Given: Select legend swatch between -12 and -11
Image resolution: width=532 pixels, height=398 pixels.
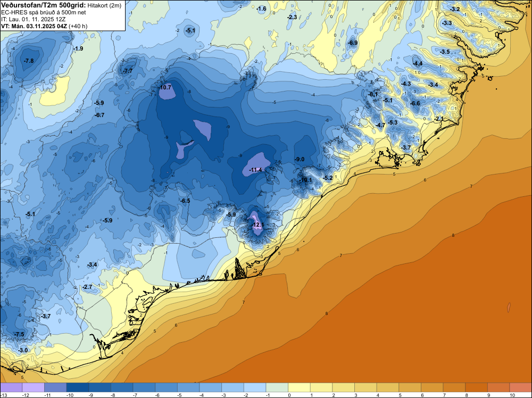Looking at the screenshot, I should point(33,387).
